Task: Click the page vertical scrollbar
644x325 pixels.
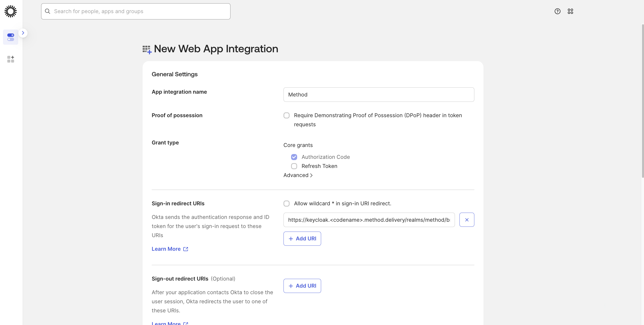Action: [642, 101]
